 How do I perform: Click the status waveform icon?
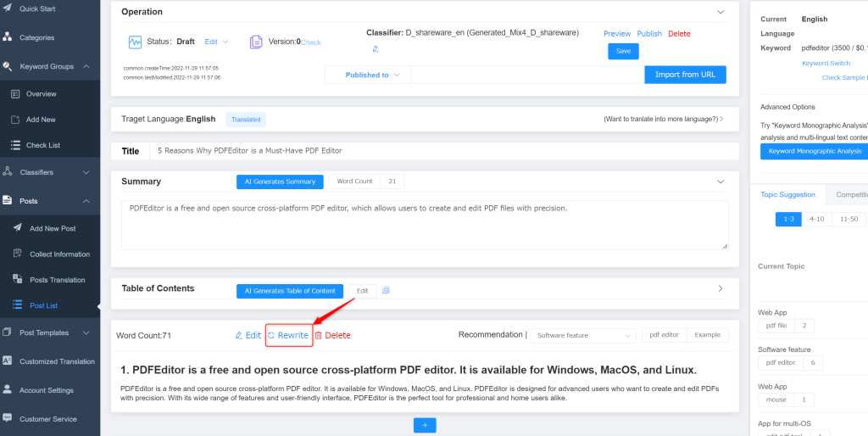[x=135, y=42]
